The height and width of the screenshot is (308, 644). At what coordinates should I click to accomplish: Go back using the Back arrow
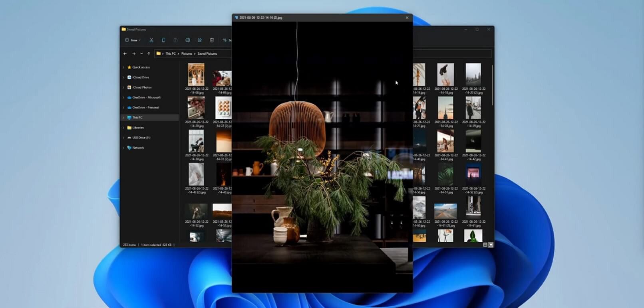click(x=125, y=53)
